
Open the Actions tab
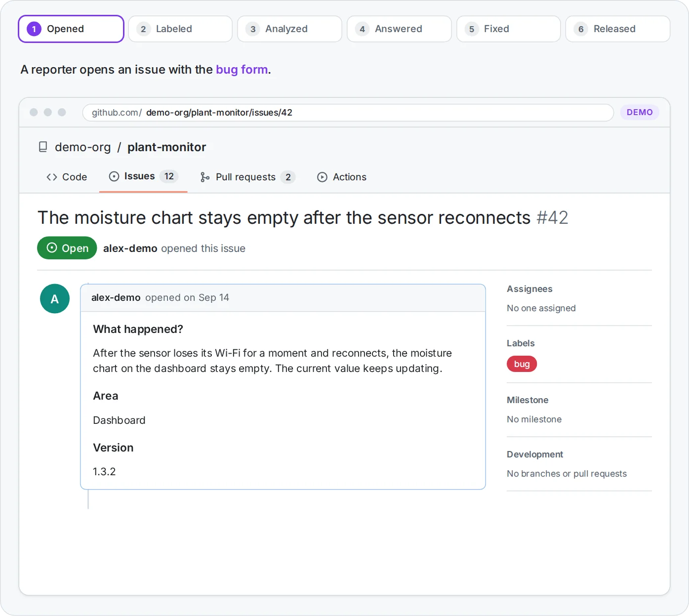342,177
